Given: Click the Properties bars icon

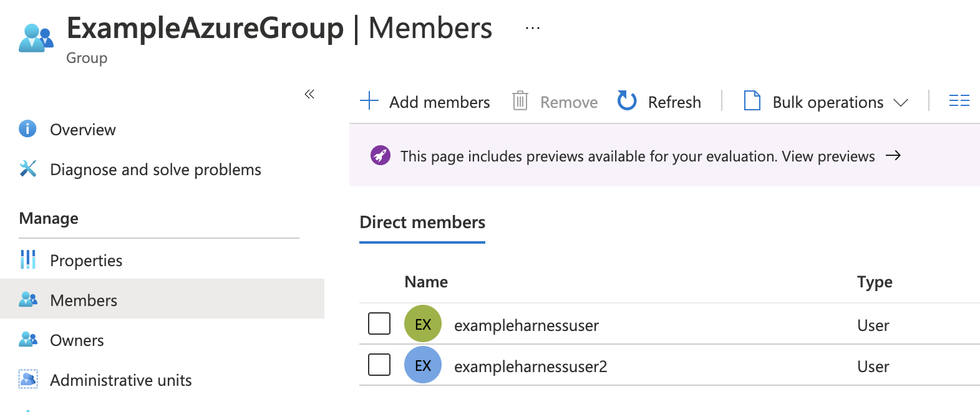Looking at the screenshot, I should click(27, 259).
